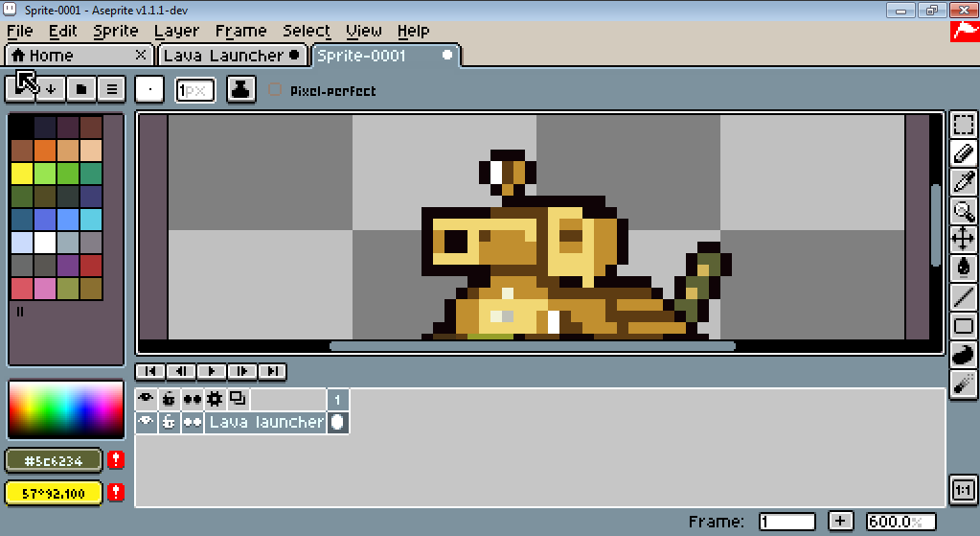Select the Paint Bucket tool
The width and height of the screenshot is (980, 536).
963,268
